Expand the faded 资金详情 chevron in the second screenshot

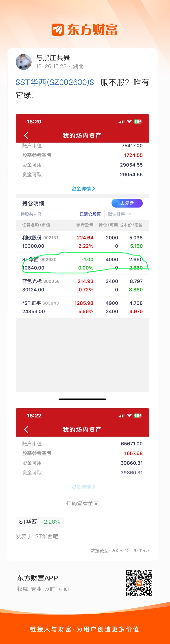(x=83, y=487)
